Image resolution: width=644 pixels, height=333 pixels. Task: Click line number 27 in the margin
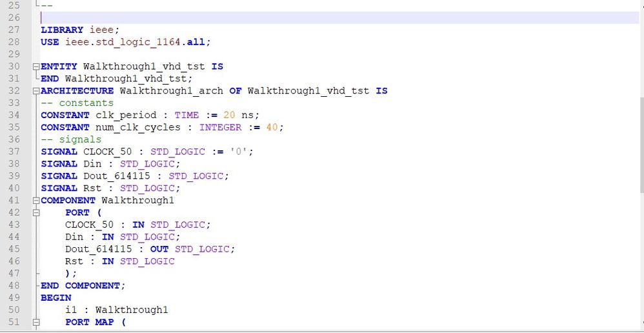click(14, 30)
